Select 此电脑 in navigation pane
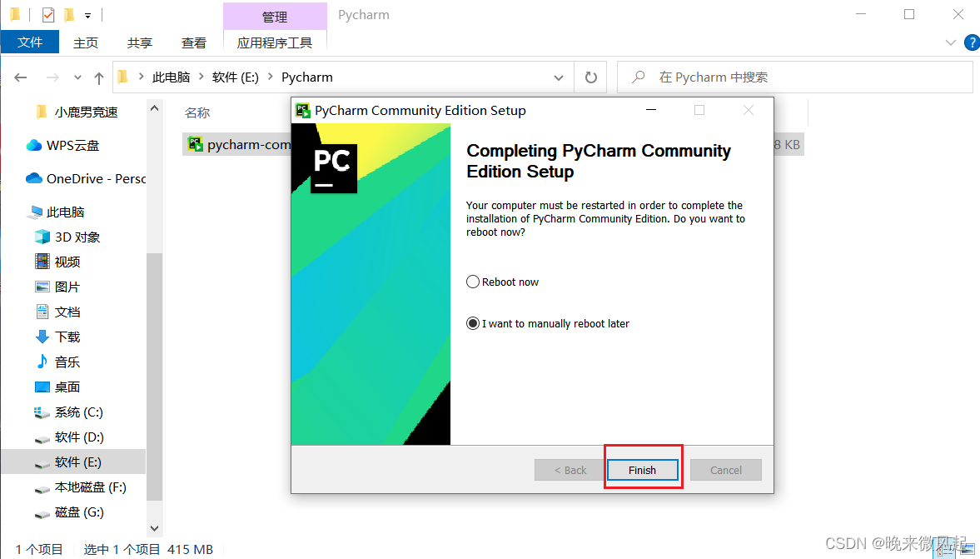 65,212
